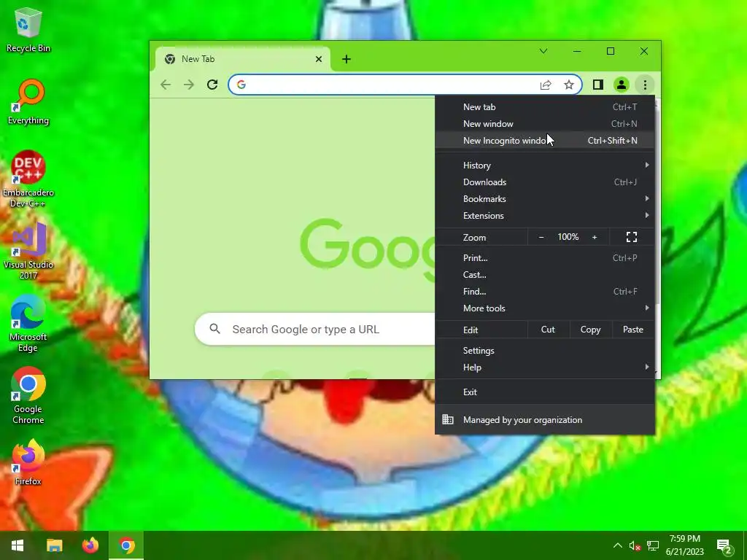Show hidden system tray icons
747x560 pixels.
click(617, 545)
